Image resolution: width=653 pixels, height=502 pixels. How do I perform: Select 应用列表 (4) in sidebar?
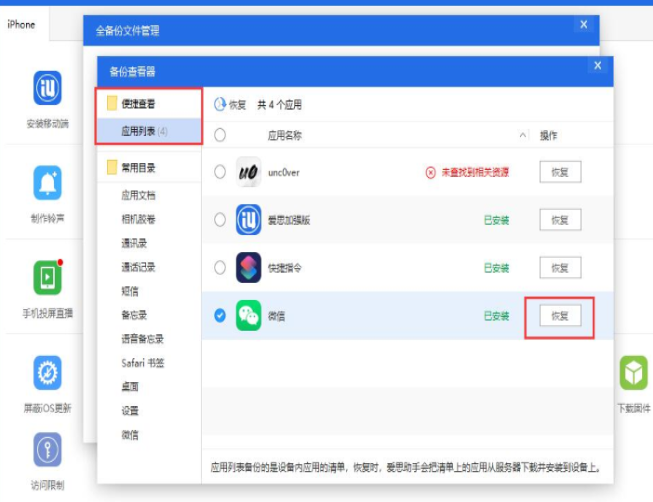149,131
